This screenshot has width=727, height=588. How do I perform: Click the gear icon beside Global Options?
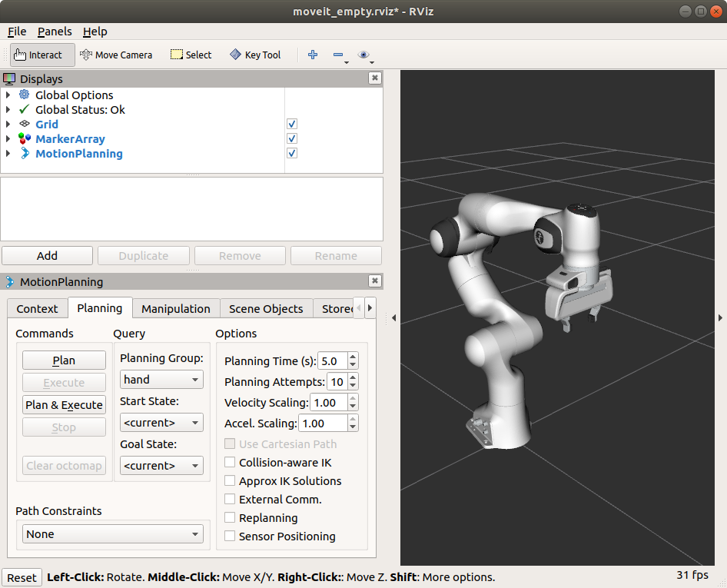[x=23, y=95]
